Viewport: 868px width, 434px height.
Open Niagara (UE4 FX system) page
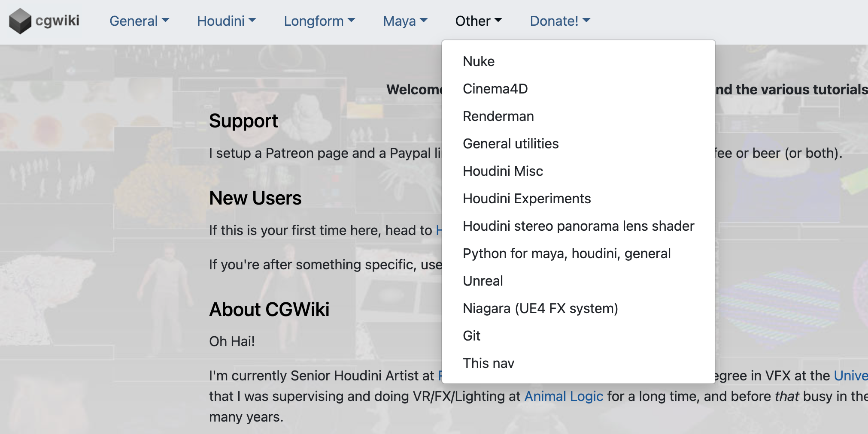point(578,308)
